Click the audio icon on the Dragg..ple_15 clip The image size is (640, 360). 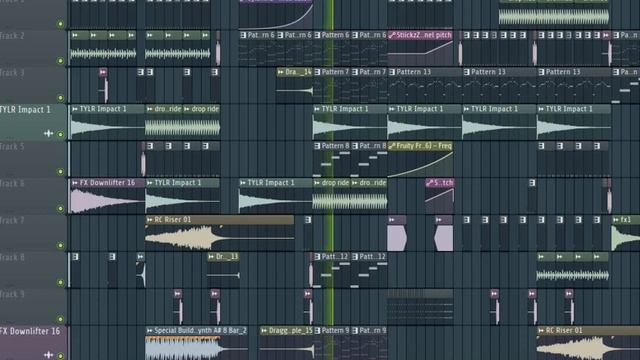[264, 330]
